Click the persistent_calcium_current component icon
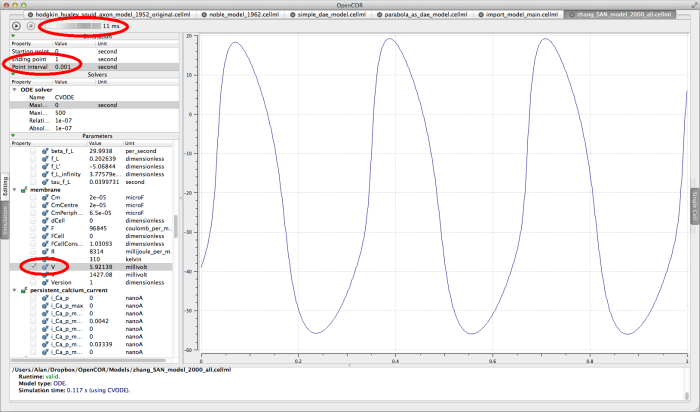700x412 pixels. point(24,290)
